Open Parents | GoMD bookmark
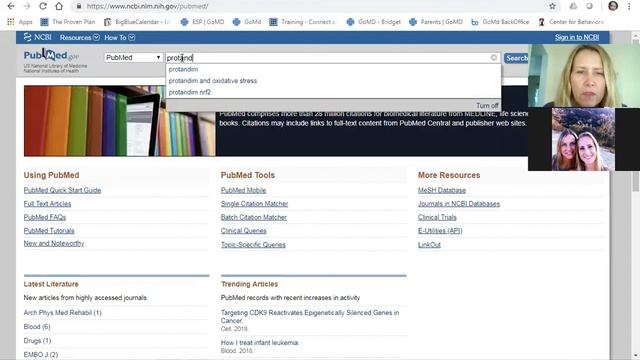 coord(436,22)
